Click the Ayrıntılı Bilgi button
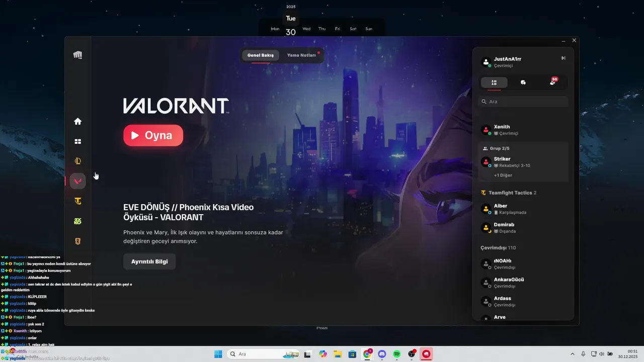 149,261
